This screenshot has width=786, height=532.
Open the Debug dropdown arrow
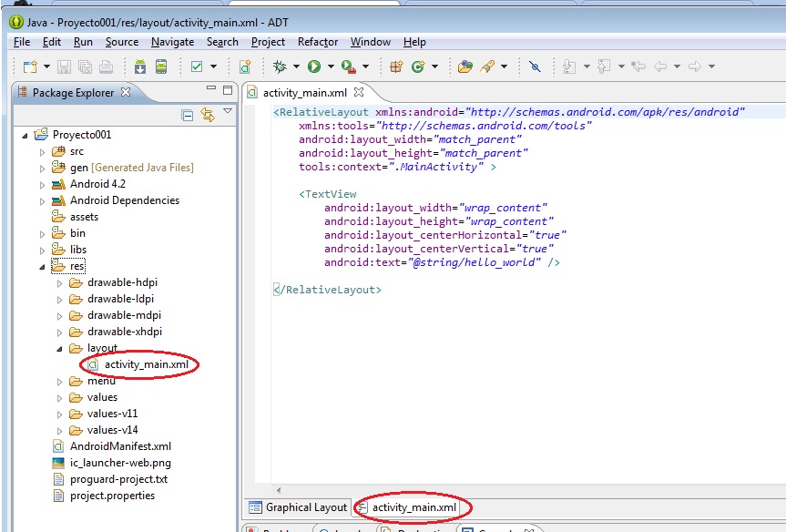coord(296,66)
